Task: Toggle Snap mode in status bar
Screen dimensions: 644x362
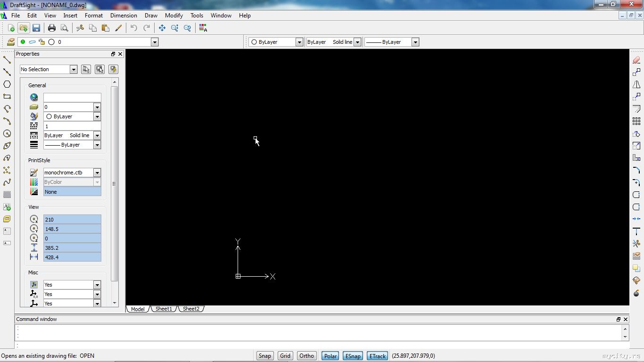Action: pyautogui.click(x=264, y=356)
